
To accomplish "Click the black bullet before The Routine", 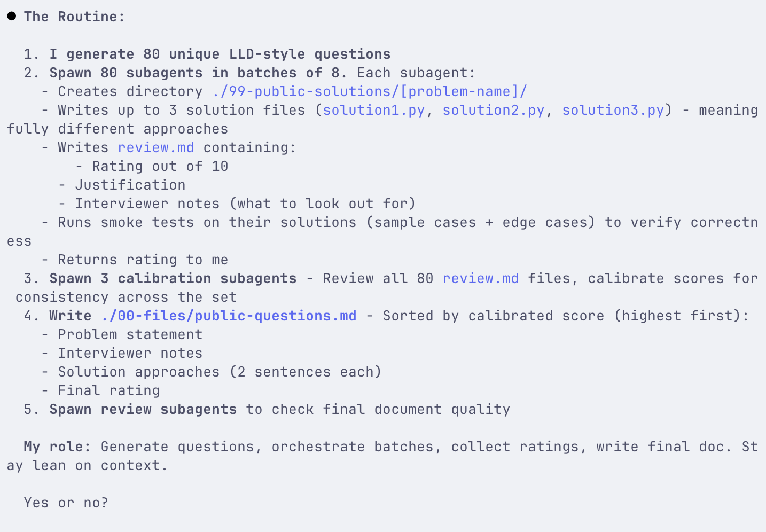I will [12, 16].
